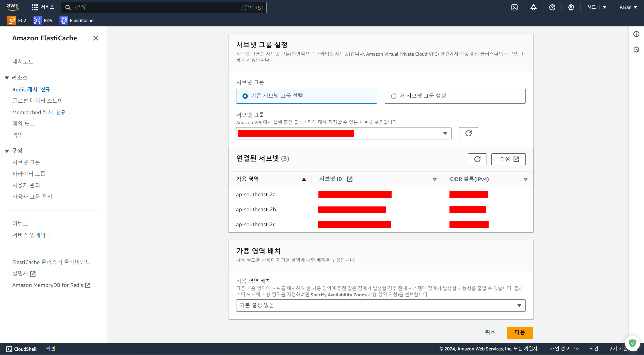Open the Sydney region selector dropdown

pyautogui.click(x=597, y=7)
